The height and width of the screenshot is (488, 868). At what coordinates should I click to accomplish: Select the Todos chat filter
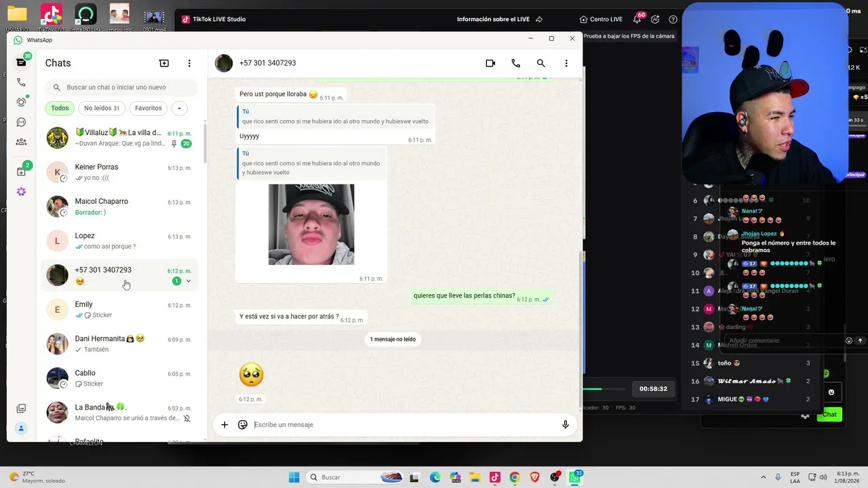60,108
